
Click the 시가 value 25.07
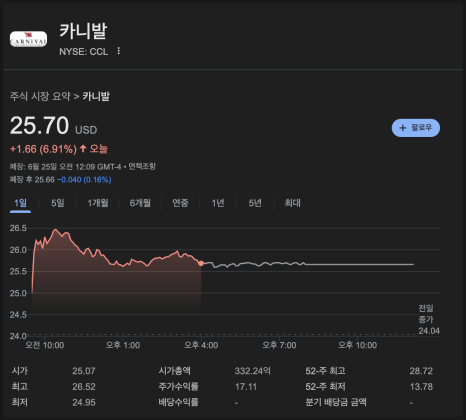(x=84, y=371)
